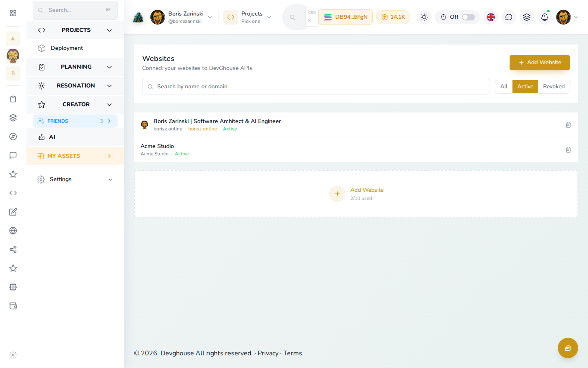This screenshot has width=588, height=368.
Task: Toggle light theme sun icon in header
Action: click(x=424, y=17)
